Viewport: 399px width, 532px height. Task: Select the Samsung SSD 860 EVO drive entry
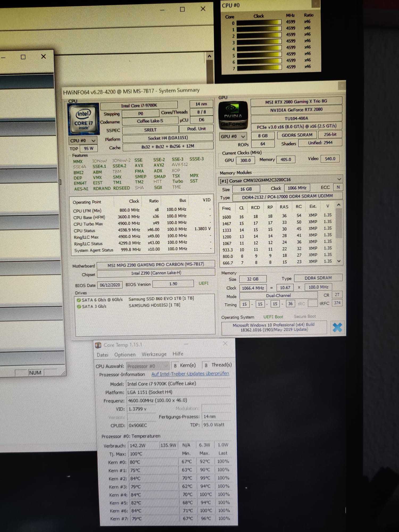click(135, 299)
